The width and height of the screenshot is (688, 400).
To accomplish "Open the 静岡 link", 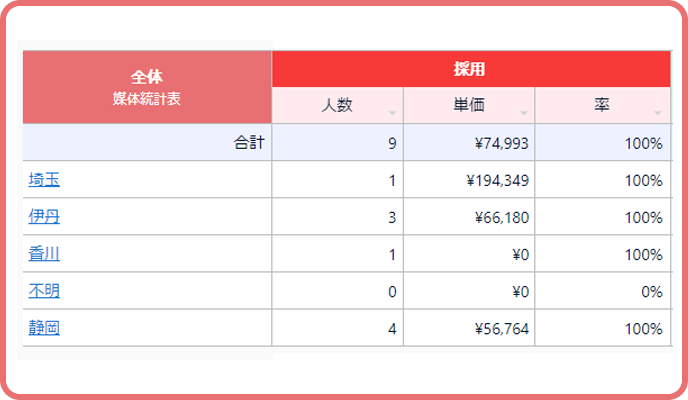I will pyautogui.click(x=44, y=328).
